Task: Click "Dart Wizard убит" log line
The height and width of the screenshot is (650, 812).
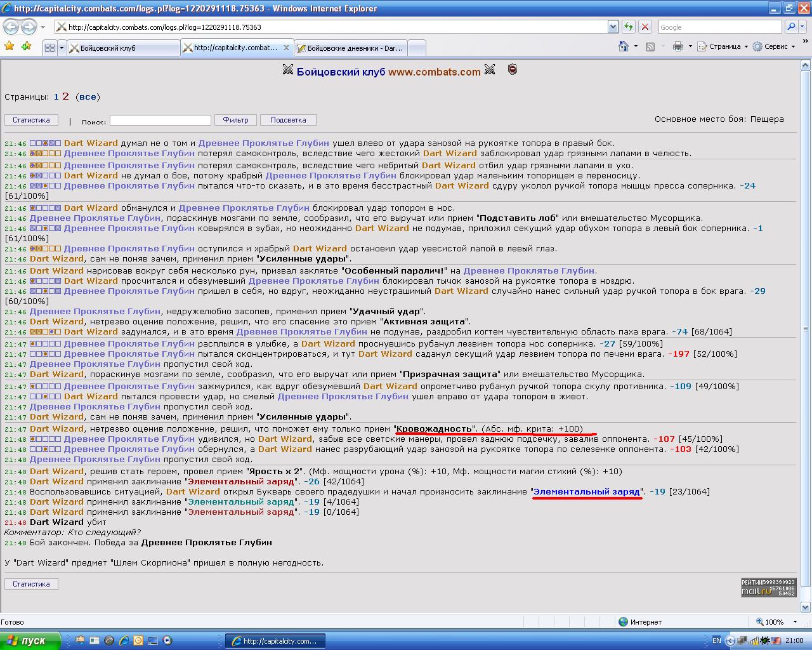Action: point(68,522)
